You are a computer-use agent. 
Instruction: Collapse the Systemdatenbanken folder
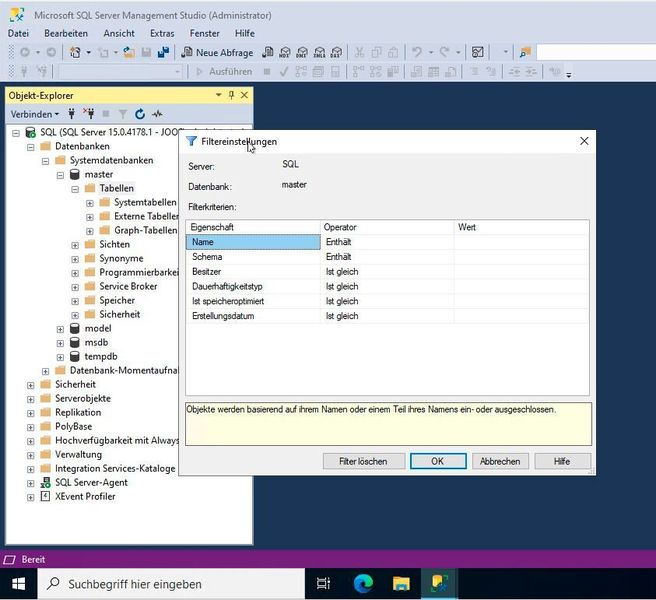pyautogui.click(x=46, y=162)
